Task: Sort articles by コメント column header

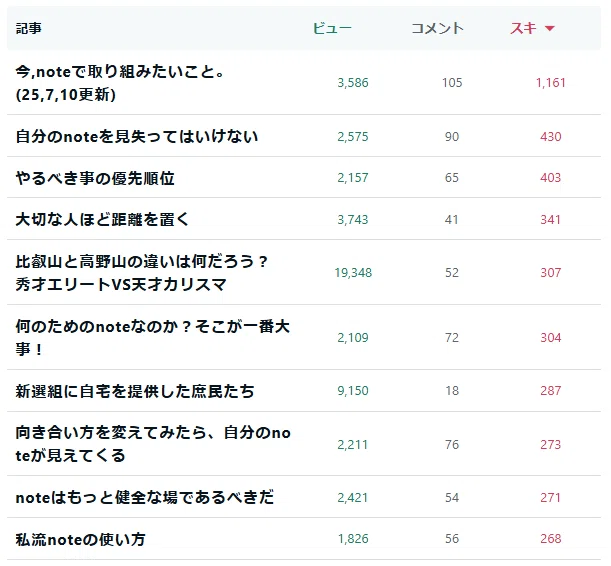Action: coord(437,28)
